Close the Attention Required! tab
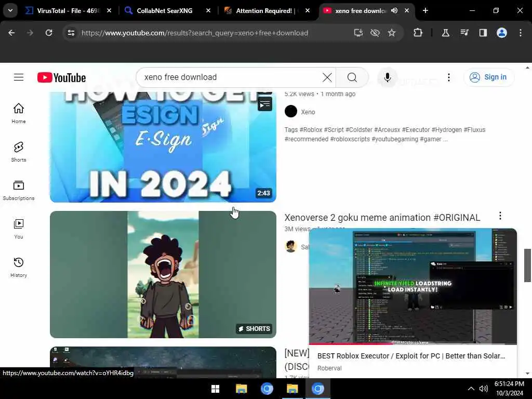Image resolution: width=532 pixels, height=399 pixels. (308, 11)
